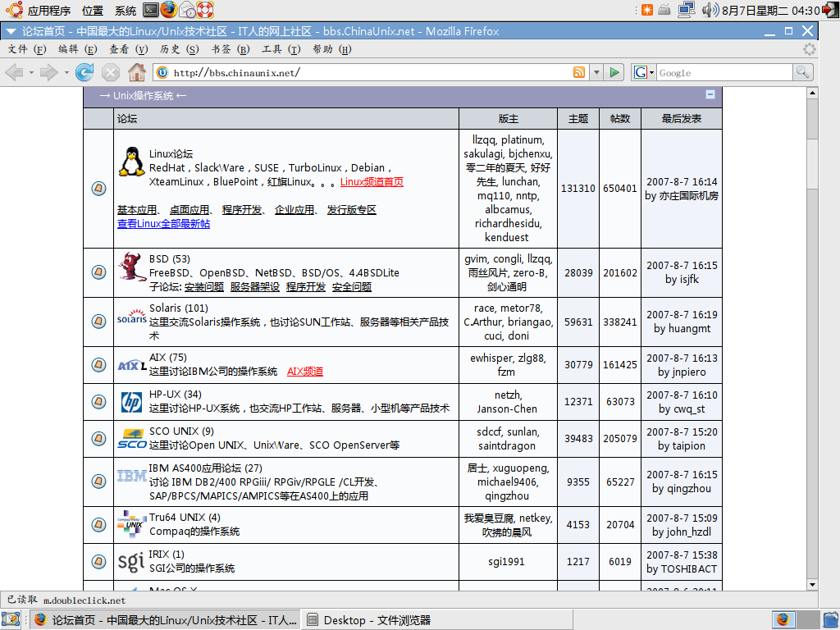Open the 发行版专区 subforum link
Screen dimensions: 840x630
click(351, 209)
